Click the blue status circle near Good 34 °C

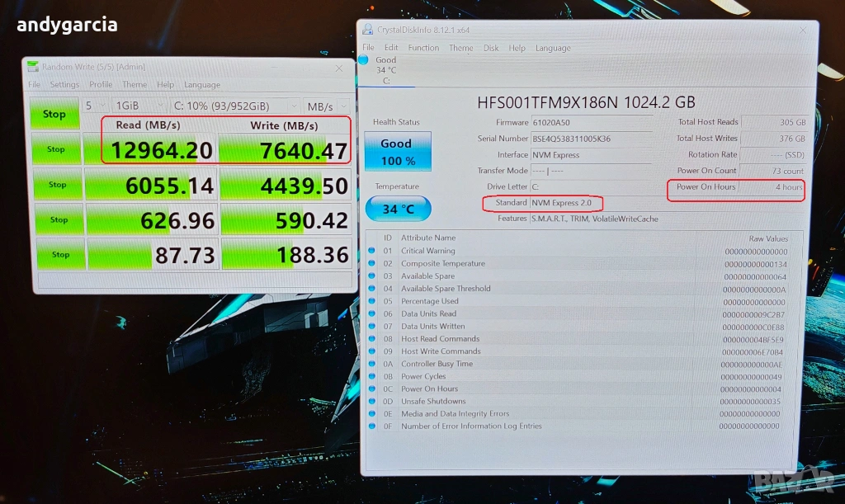pyautogui.click(x=363, y=59)
